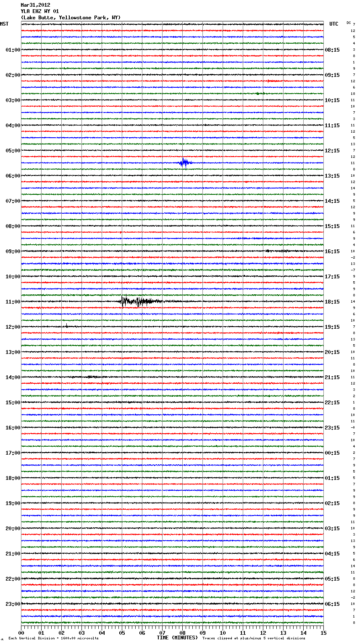Click the Each Vertical Division 1600.00 microvolts note
Screen dimensions: 357x644
coord(54,639)
